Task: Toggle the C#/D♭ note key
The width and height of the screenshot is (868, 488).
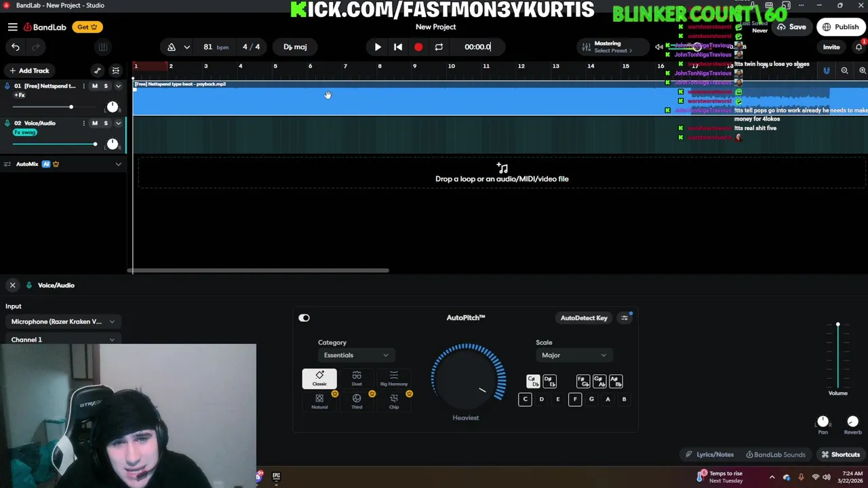Action: tap(533, 382)
